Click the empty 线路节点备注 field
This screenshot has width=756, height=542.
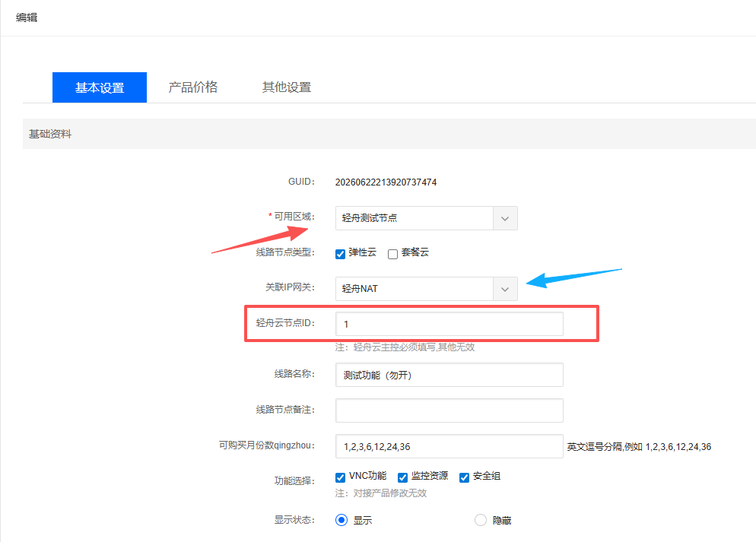pyautogui.click(x=449, y=410)
